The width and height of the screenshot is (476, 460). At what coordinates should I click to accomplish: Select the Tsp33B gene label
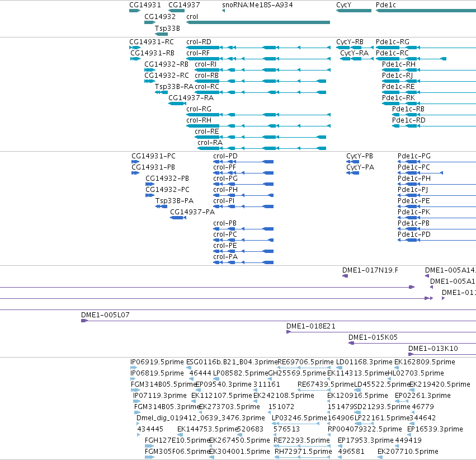coord(167,28)
